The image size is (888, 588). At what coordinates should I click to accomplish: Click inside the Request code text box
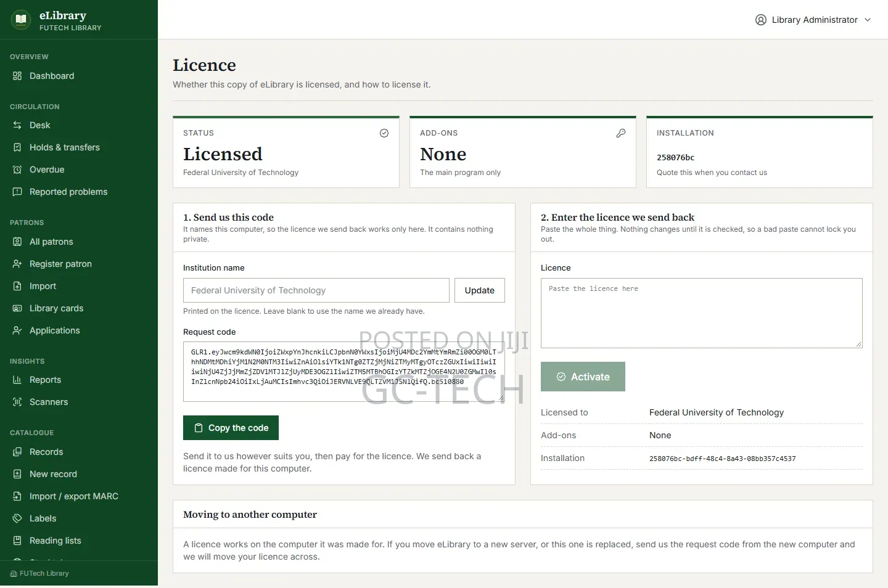pyautogui.click(x=344, y=372)
